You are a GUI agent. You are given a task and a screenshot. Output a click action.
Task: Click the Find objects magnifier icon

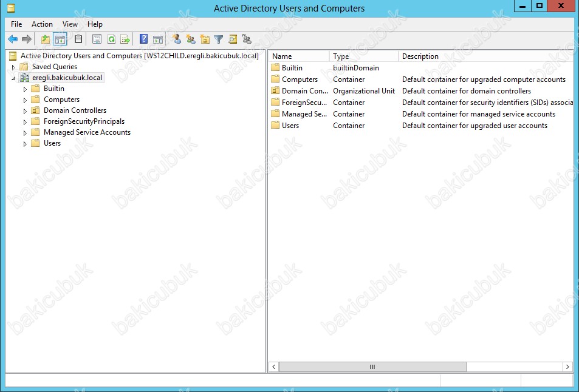[233, 39]
